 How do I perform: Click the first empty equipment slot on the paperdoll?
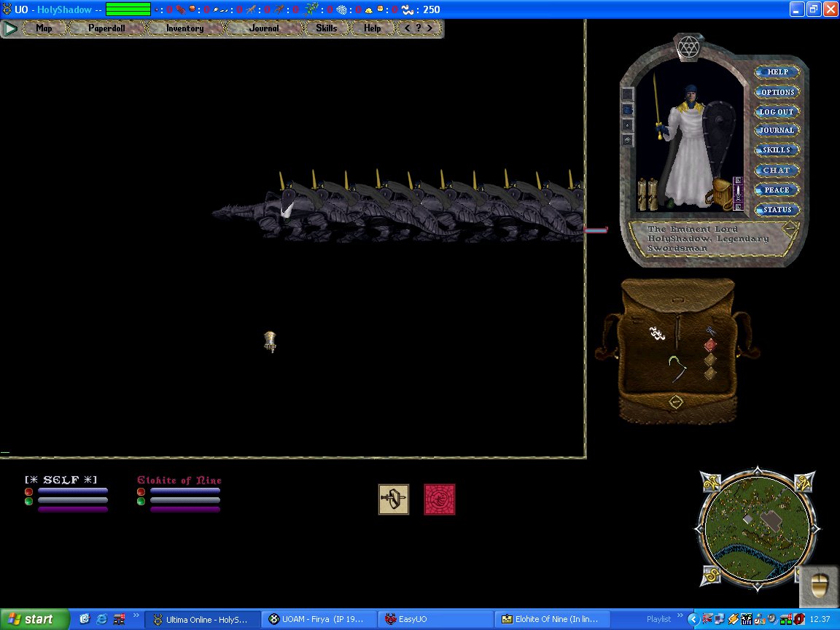click(627, 94)
